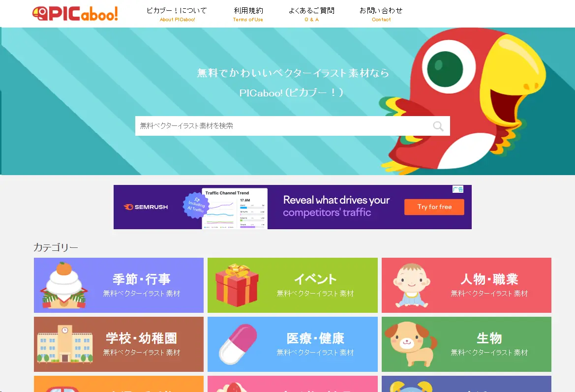Image resolution: width=575 pixels, height=392 pixels.
Task: Go to よくあるご質問 Q & A
Action: tap(311, 14)
